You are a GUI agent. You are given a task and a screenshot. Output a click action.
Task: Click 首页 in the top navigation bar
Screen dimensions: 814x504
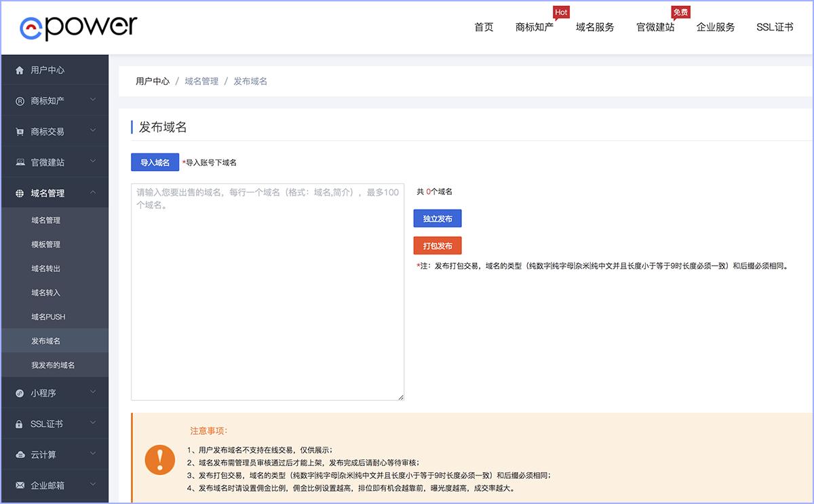point(483,28)
